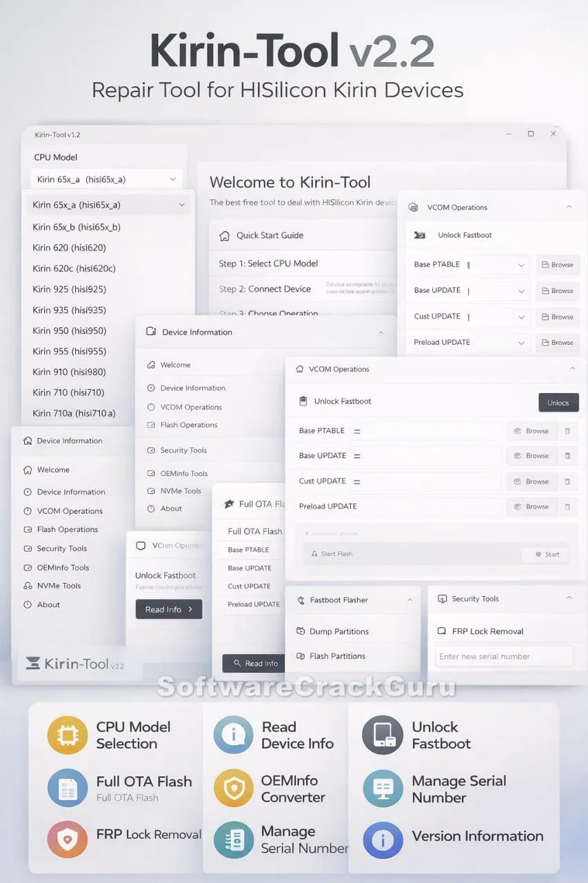Choose Kirin 710a (hisi710a) in CPU list
The image size is (588, 883).
pos(74,413)
